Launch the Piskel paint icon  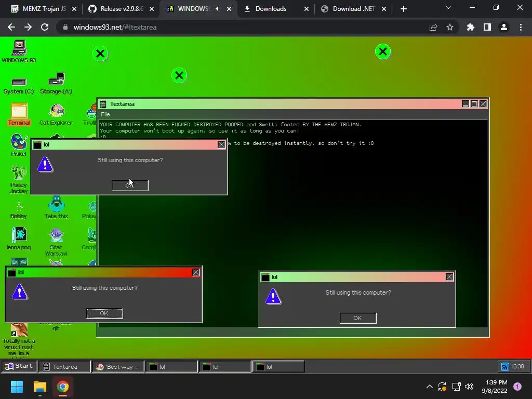(x=19, y=145)
